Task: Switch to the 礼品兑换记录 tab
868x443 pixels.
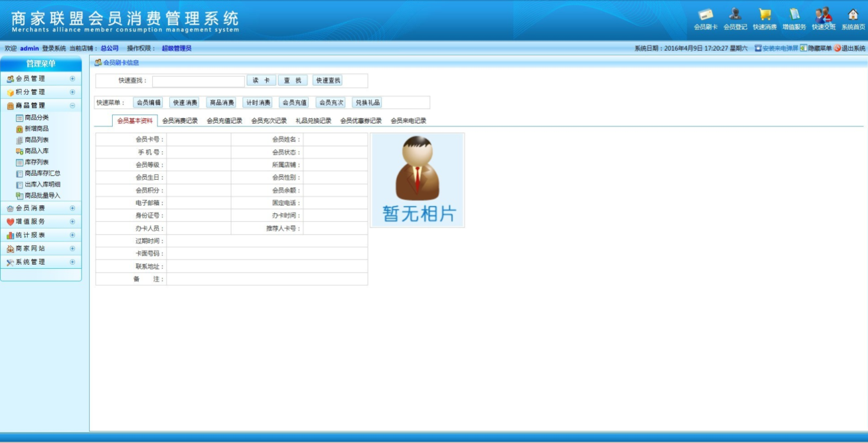Action: 314,120
